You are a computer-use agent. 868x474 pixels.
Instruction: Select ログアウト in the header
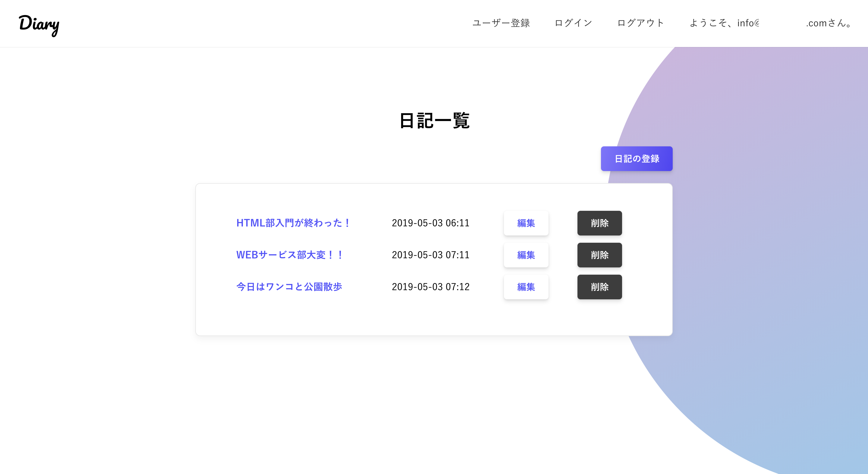pos(640,23)
